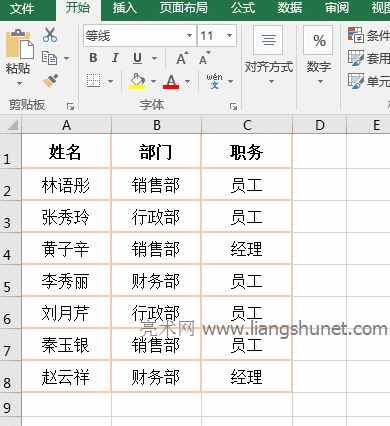Open Conditional Formatting icon
Screen dimensions: 390x426
[x=355, y=35]
